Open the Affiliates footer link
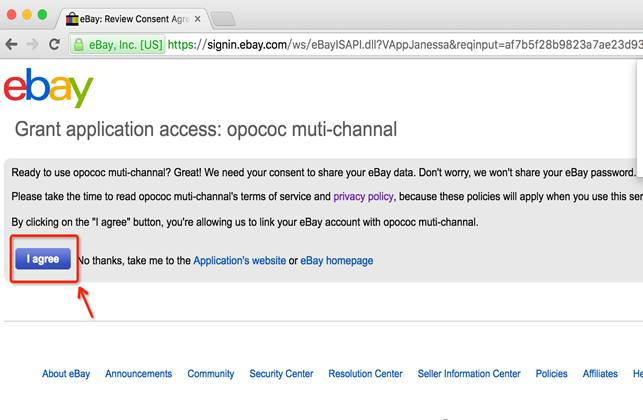 click(600, 374)
